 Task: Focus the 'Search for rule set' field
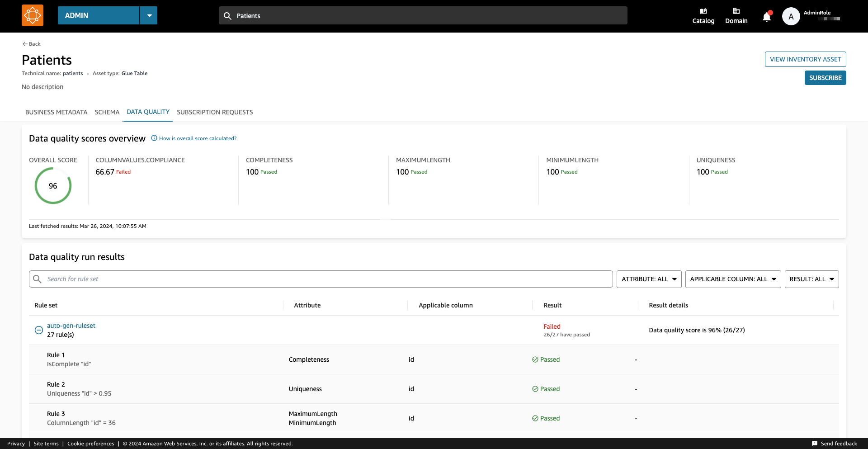click(x=321, y=279)
